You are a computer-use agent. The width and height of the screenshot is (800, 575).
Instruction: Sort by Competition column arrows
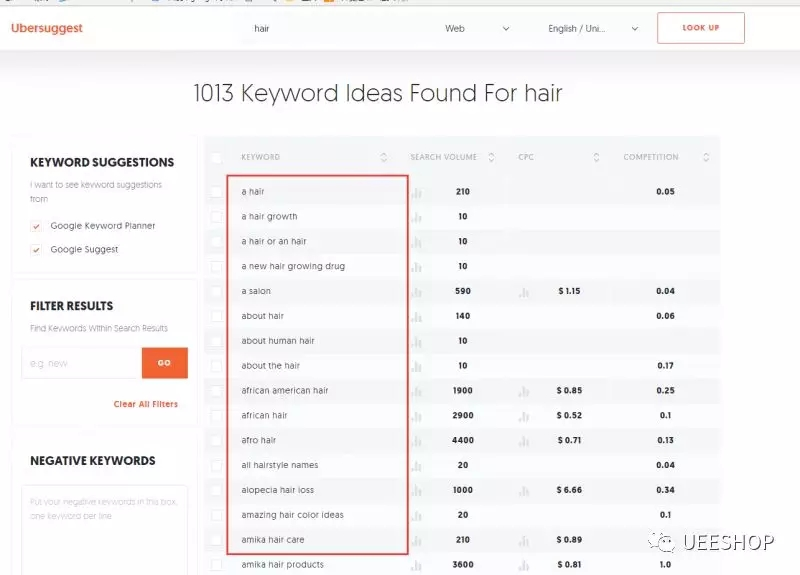tap(706, 157)
